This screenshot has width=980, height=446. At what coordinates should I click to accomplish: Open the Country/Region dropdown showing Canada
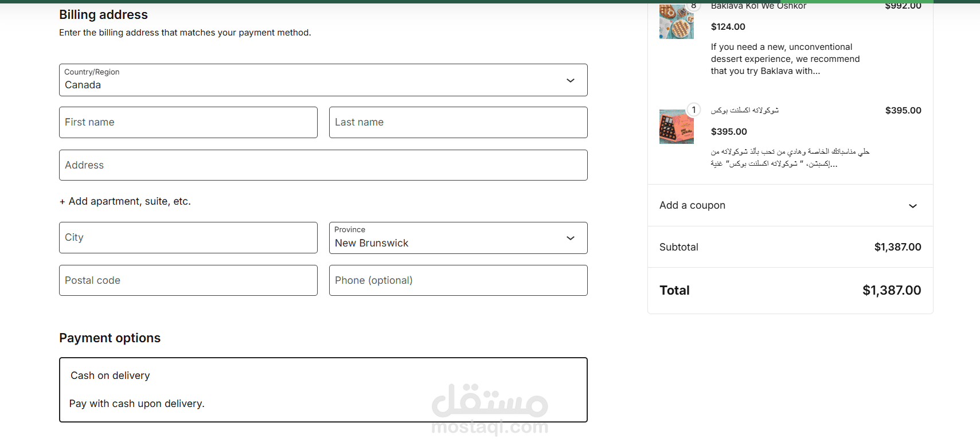[x=323, y=80]
